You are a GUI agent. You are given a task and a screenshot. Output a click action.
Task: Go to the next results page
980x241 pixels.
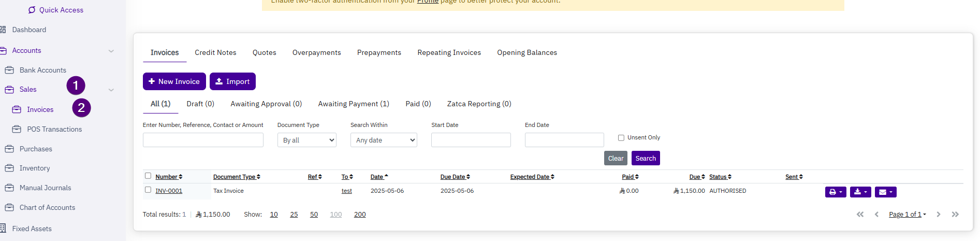[938, 214]
